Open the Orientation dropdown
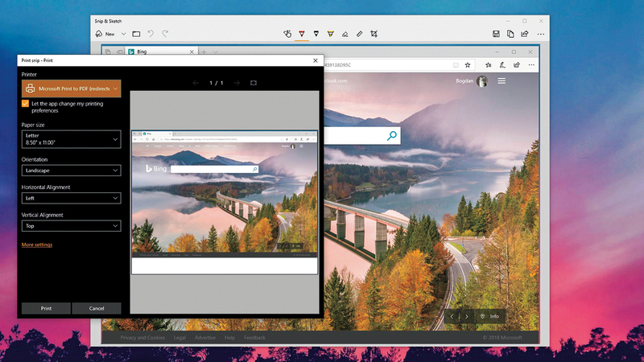 pos(71,171)
